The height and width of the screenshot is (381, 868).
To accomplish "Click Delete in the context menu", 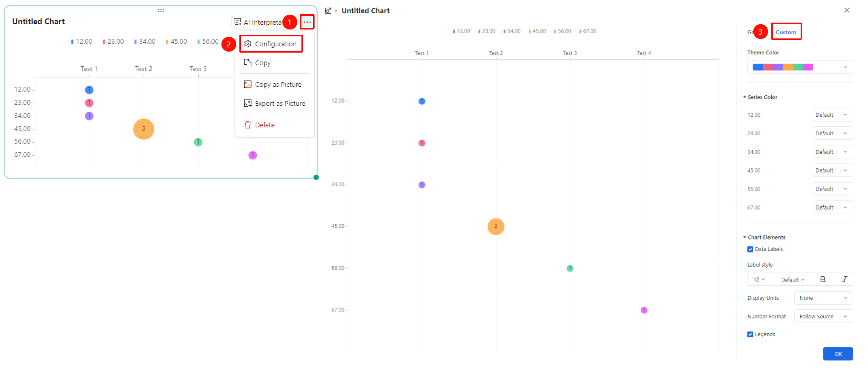I will 259,125.
